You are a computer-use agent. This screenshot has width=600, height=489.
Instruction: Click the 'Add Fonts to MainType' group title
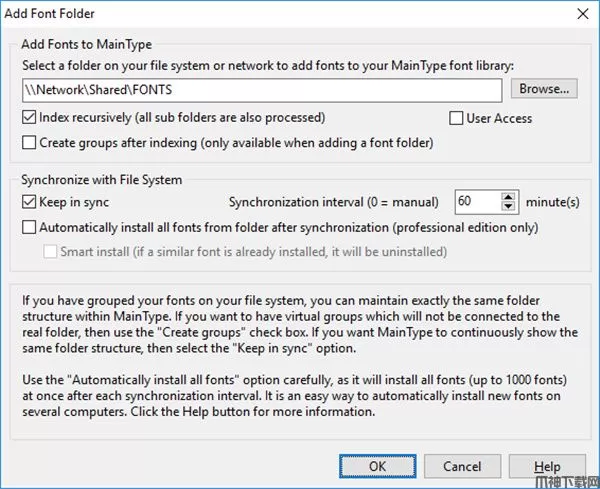pyautogui.click(x=86, y=44)
